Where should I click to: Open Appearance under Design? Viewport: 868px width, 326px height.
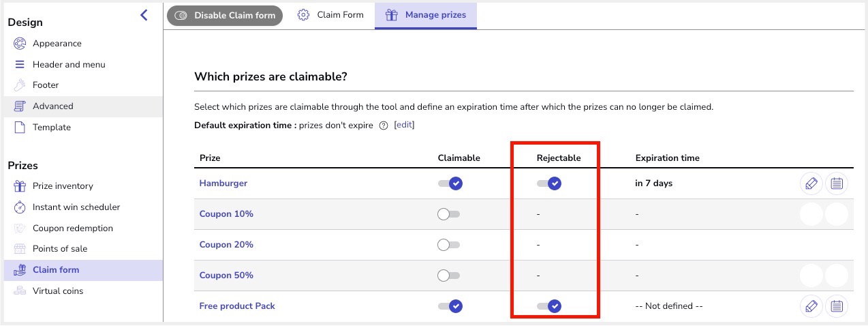[x=57, y=44]
